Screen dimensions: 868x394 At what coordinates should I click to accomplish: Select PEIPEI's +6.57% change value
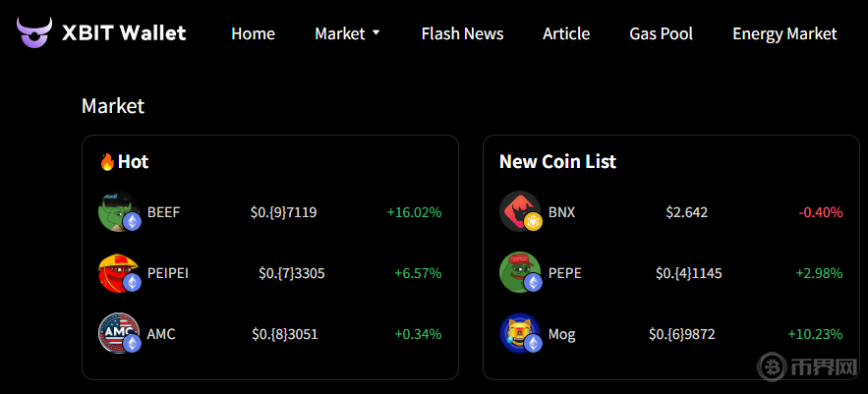click(418, 273)
